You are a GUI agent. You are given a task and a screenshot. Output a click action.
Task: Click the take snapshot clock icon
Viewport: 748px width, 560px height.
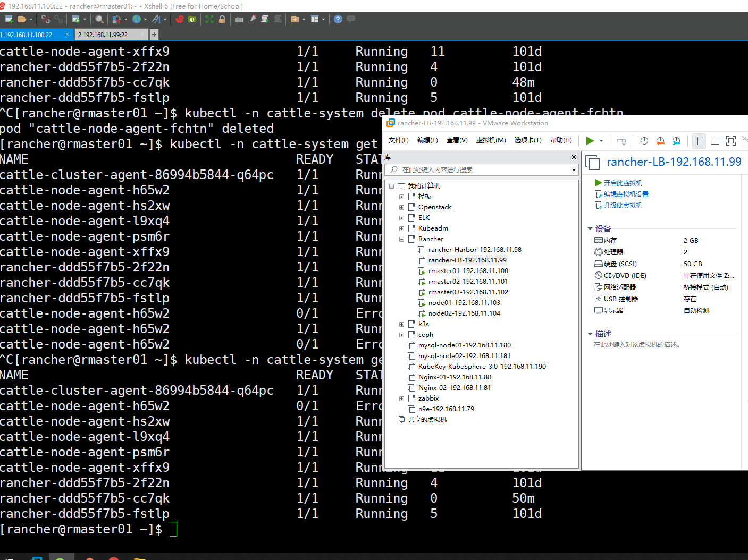click(x=644, y=141)
